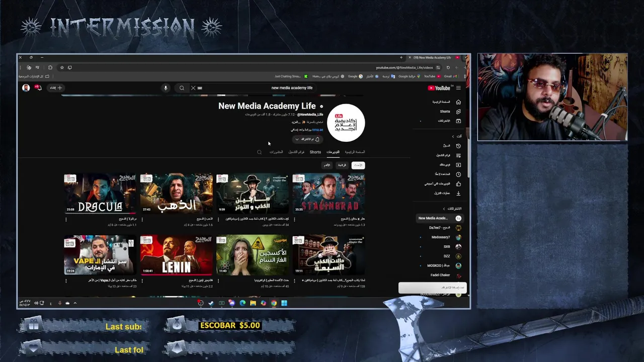Click the New Media Academy channel avatar
This screenshot has height=362, width=644.
pos(346,123)
